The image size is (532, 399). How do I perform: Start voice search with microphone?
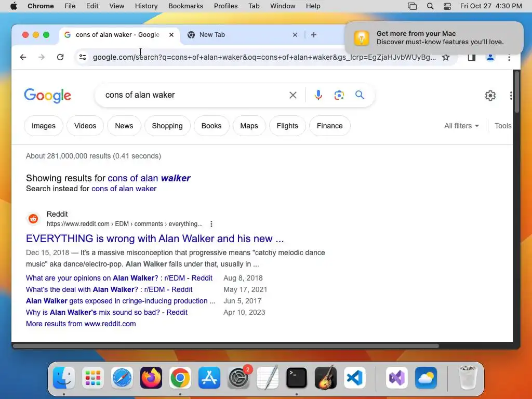point(318,95)
